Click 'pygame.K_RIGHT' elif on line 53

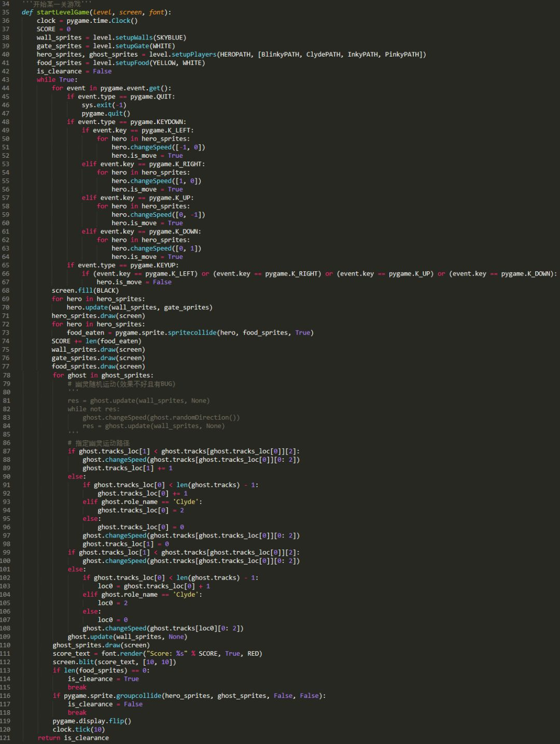(x=143, y=164)
